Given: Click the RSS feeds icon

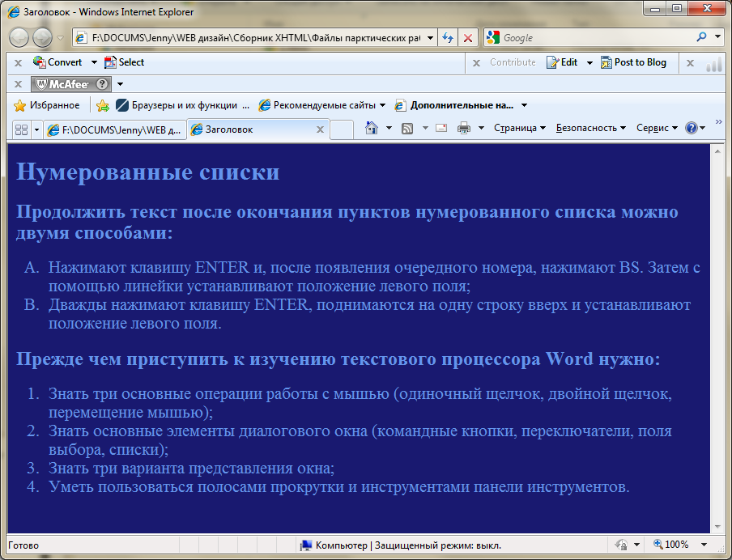Looking at the screenshot, I should point(408,128).
